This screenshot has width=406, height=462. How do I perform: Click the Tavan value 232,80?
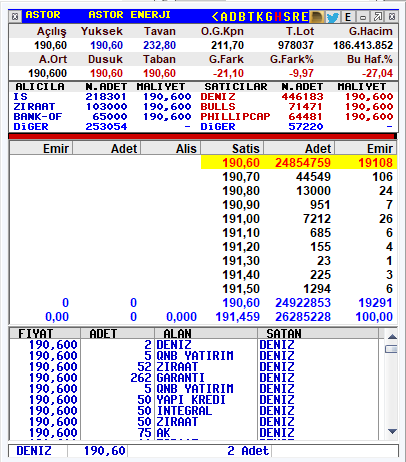[159, 45]
